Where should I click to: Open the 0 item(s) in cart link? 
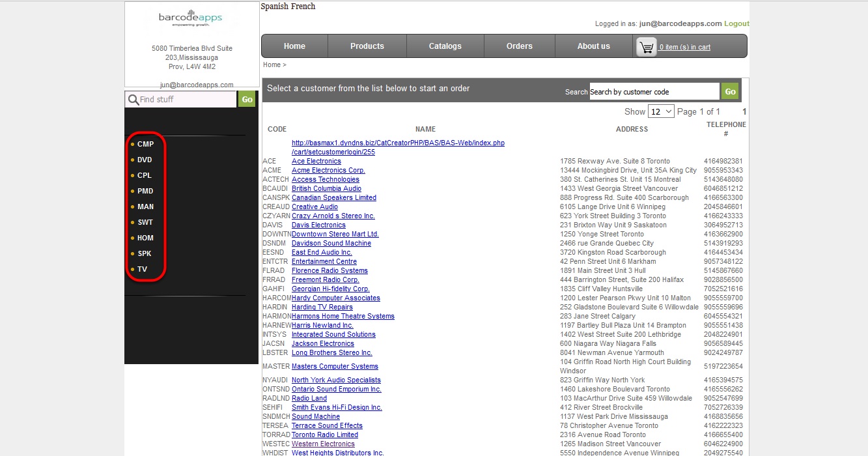(685, 47)
